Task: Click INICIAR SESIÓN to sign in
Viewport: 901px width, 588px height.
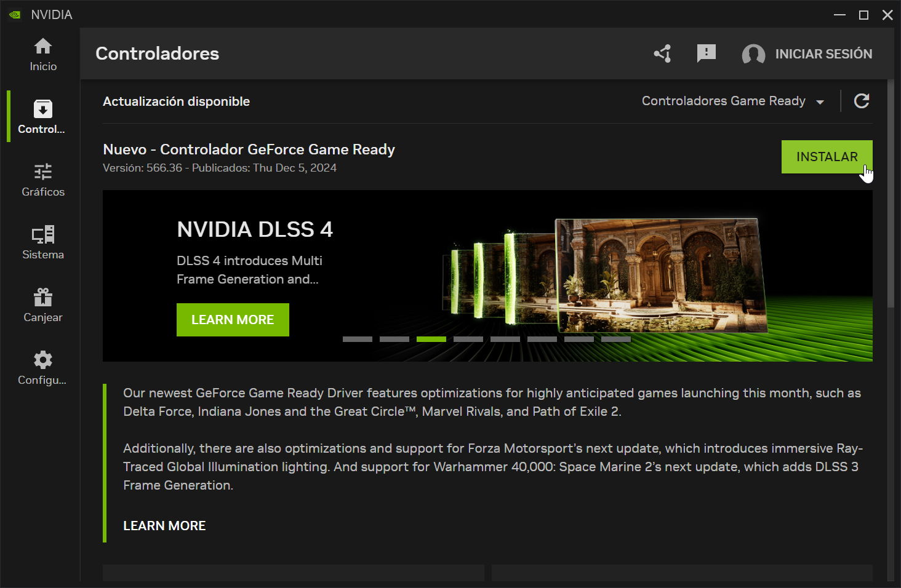Action: [823, 54]
